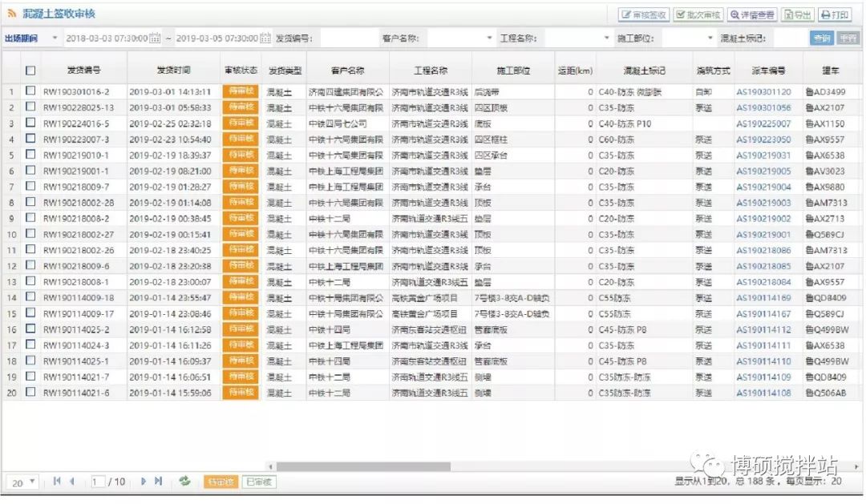Go to the next page arrow

tap(144, 481)
